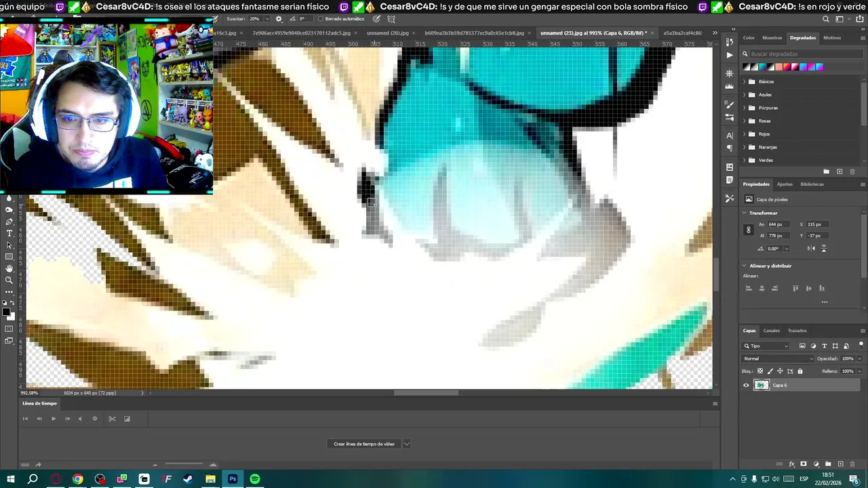Select the Zoom magnifier tool
This screenshot has width=868, height=488.
coord(9,280)
